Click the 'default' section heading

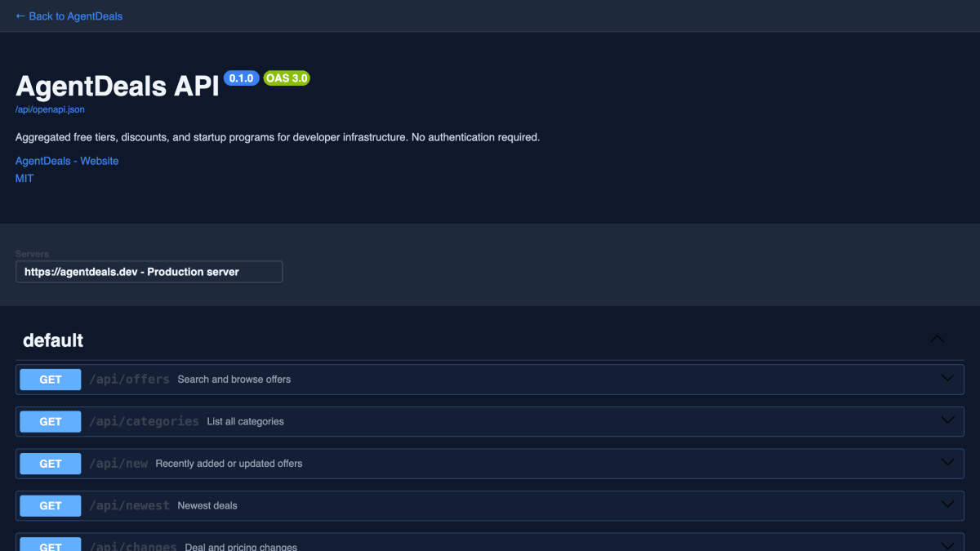[53, 340]
